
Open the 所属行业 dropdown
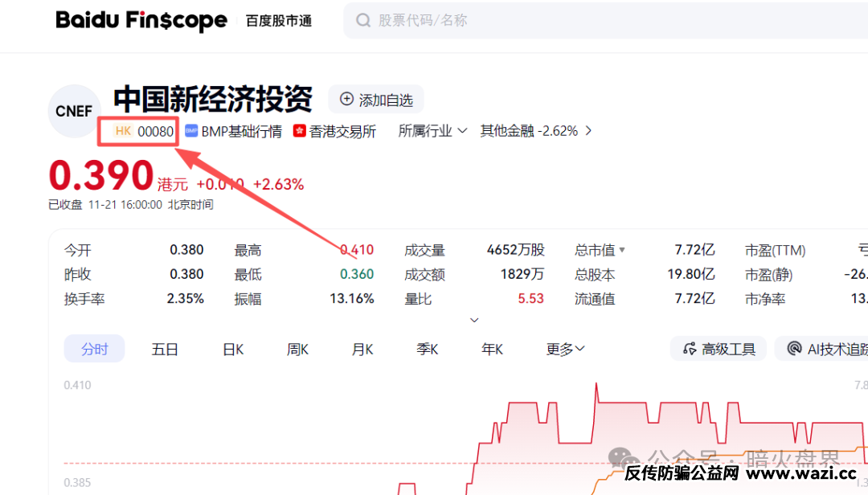432,130
